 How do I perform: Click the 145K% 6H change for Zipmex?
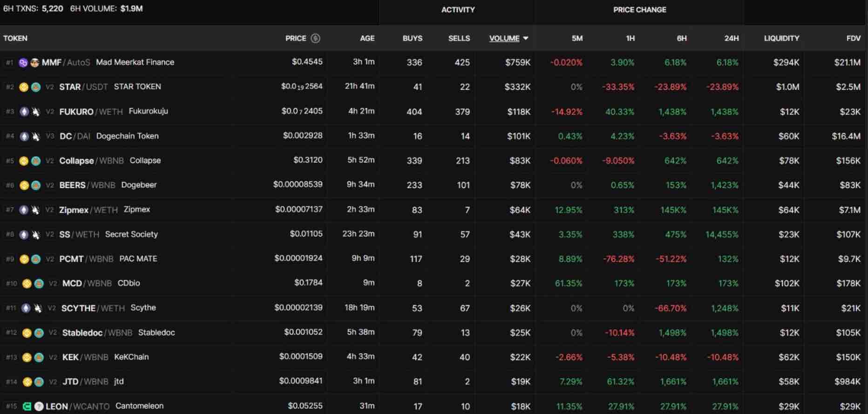tap(673, 210)
